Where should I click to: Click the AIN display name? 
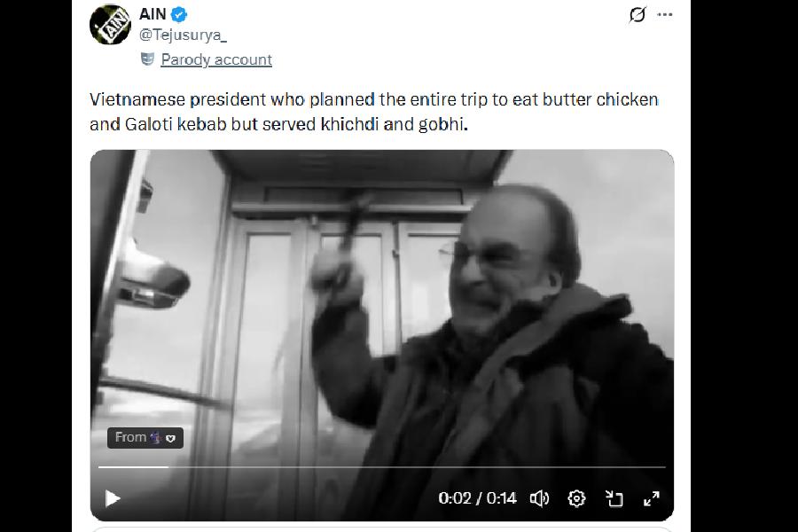click(x=153, y=14)
